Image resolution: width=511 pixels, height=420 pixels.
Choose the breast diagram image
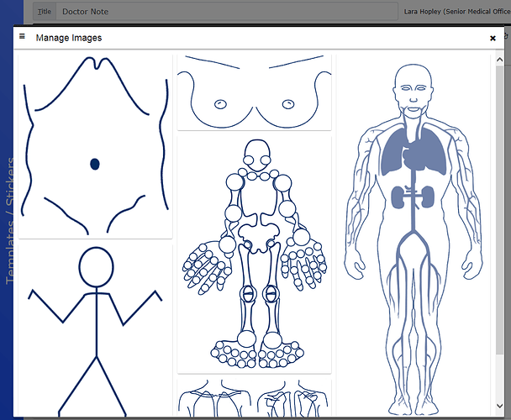pyautogui.click(x=254, y=92)
